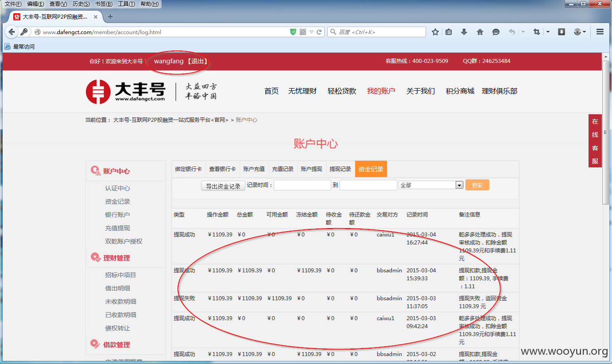Image resolution: width=612 pixels, height=364 pixels.
Task: Click the dark download box icon
Action: coord(562,32)
